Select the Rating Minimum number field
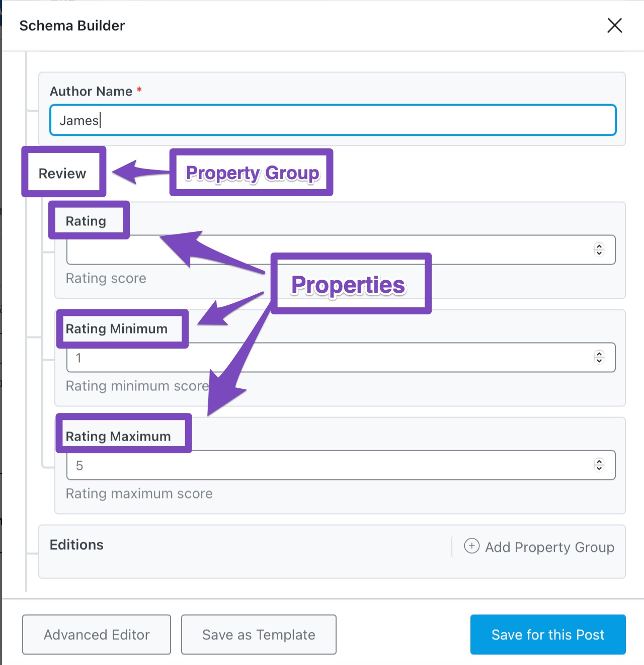Viewport: 644px width, 665px height. point(341,358)
